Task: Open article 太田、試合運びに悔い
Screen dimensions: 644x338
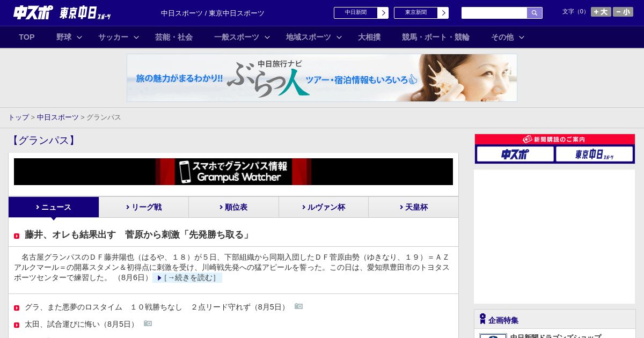Action: coord(82,325)
